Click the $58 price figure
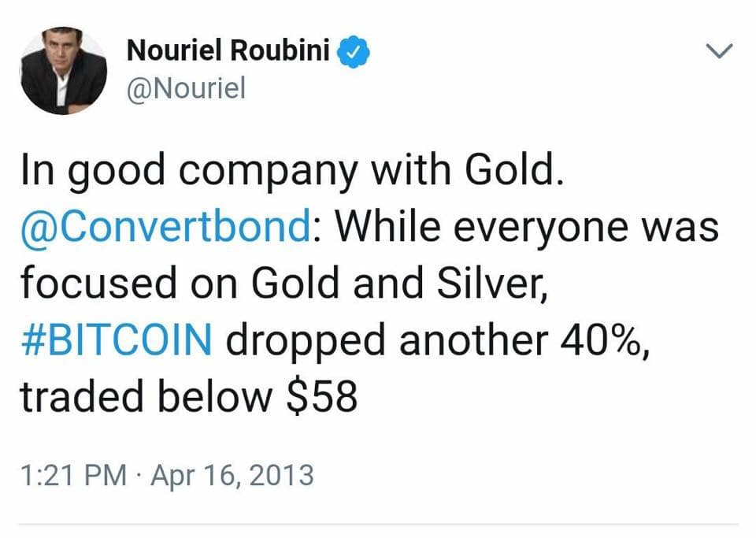The height and width of the screenshot is (538, 756). 321,395
